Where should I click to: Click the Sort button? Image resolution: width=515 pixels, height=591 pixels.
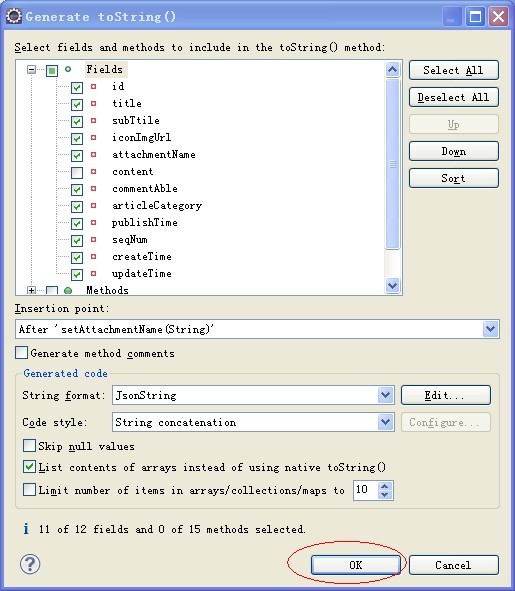[x=454, y=178]
